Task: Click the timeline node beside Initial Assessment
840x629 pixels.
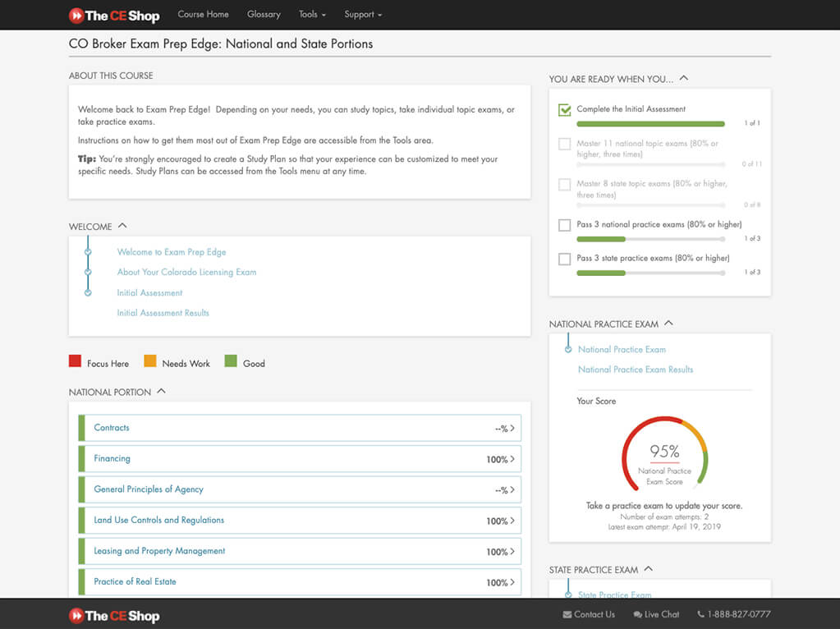Action: click(x=89, y=292)
